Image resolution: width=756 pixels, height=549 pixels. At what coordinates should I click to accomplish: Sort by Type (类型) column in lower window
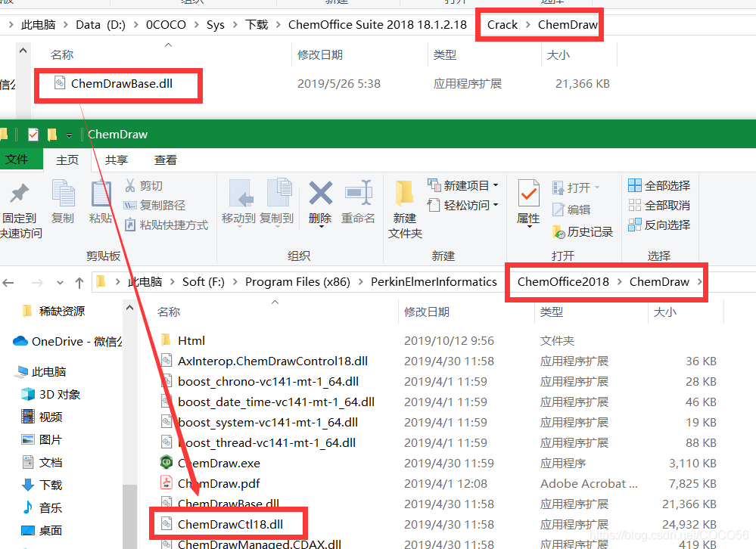tap(552, 312)
